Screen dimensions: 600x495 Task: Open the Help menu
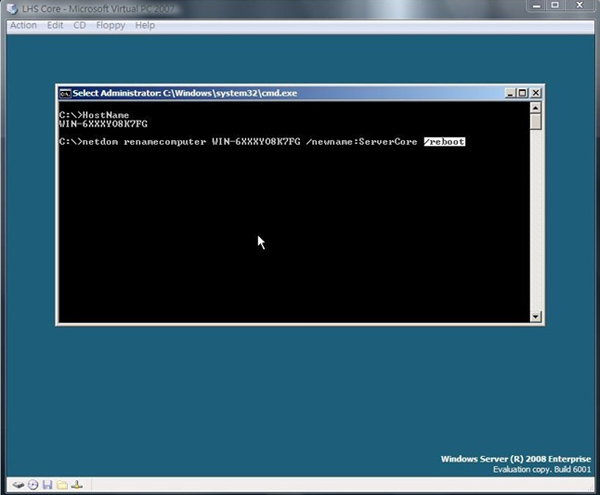coord(146,25)
